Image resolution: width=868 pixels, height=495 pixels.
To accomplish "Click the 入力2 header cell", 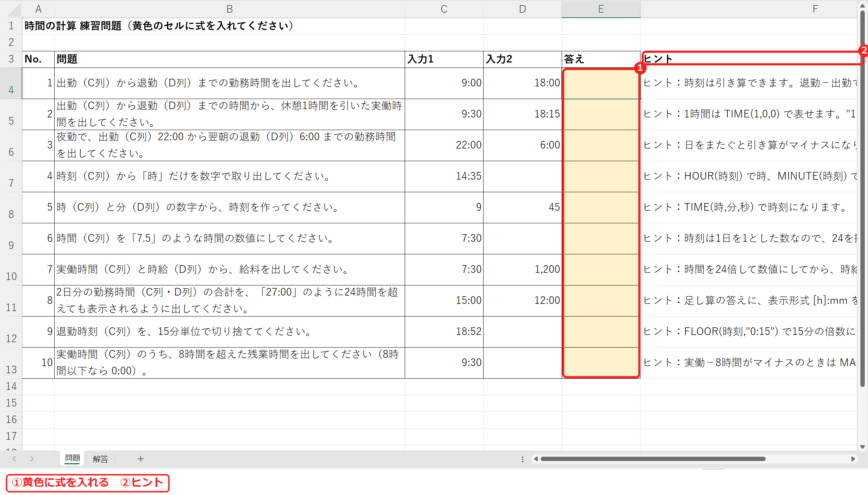I will pyautogui.click(x=523, y=59).
